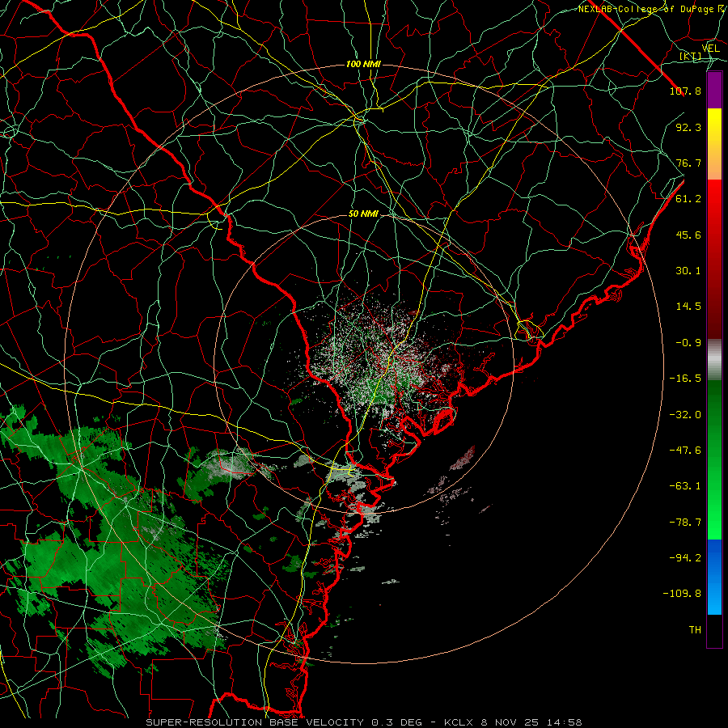Select the 107.8 legend value

click(685, 91)
